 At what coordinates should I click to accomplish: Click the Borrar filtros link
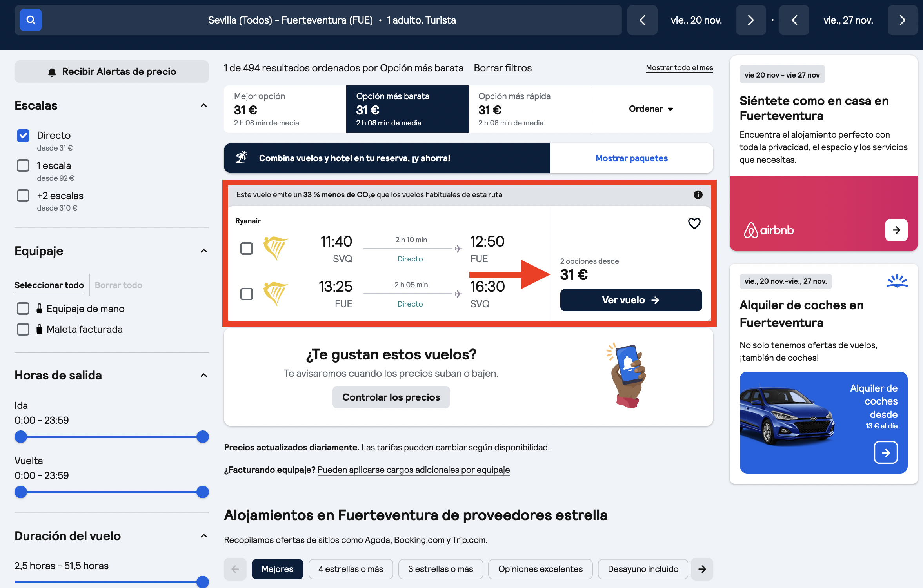click(503, 68)
